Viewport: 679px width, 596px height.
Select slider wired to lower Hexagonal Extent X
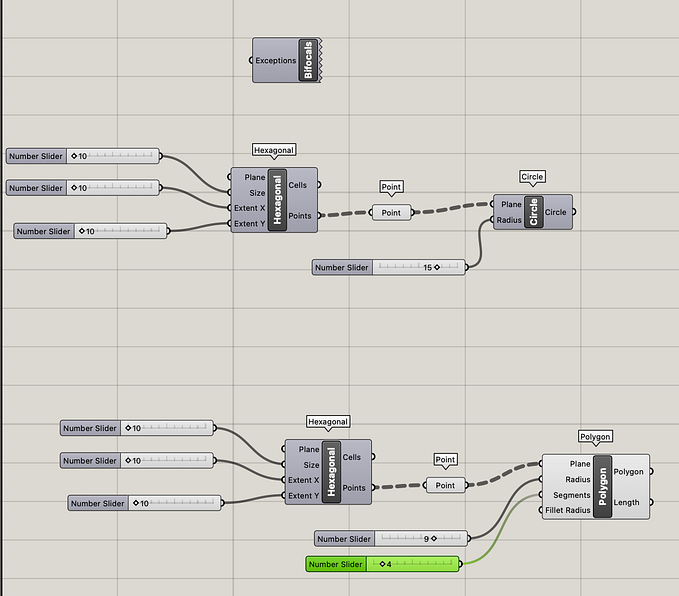point(137,460)
